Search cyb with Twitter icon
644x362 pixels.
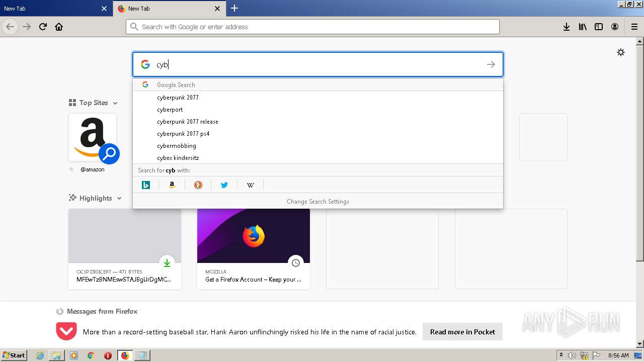[224, 185]
